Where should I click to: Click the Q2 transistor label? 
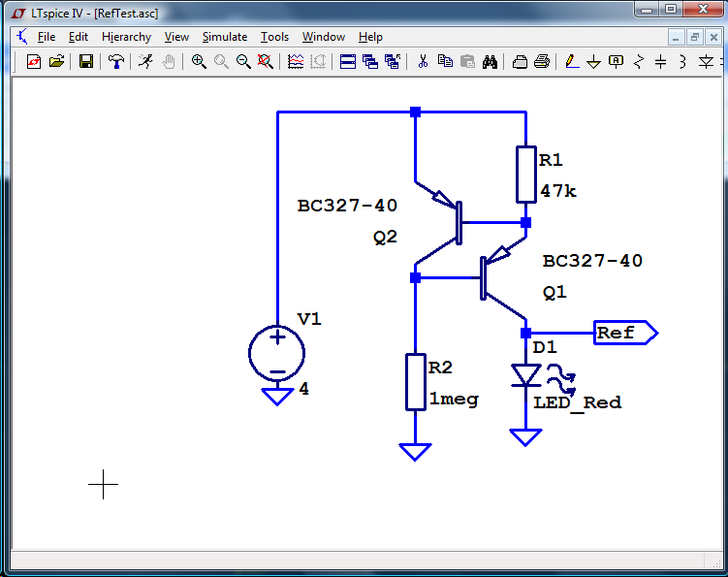pos(386,238)
